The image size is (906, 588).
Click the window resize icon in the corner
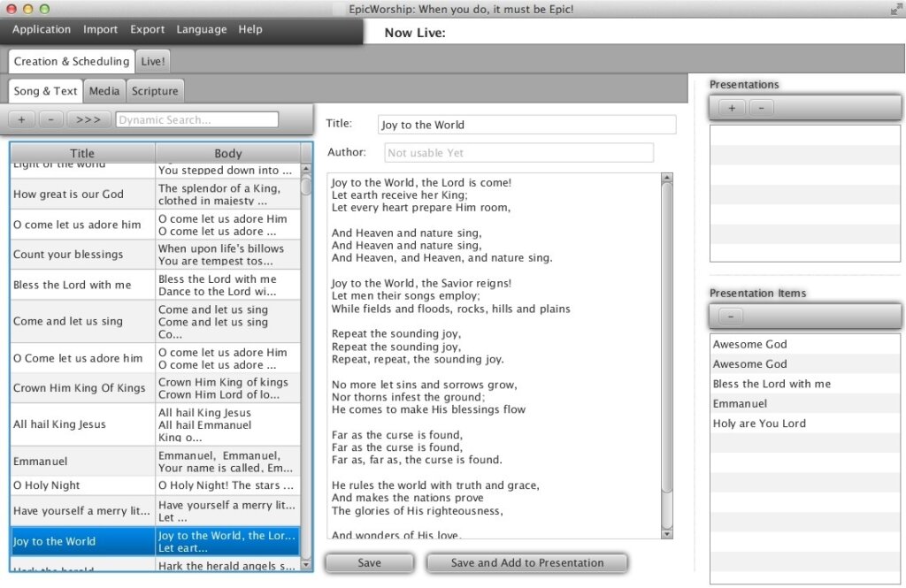coord(896,9)
